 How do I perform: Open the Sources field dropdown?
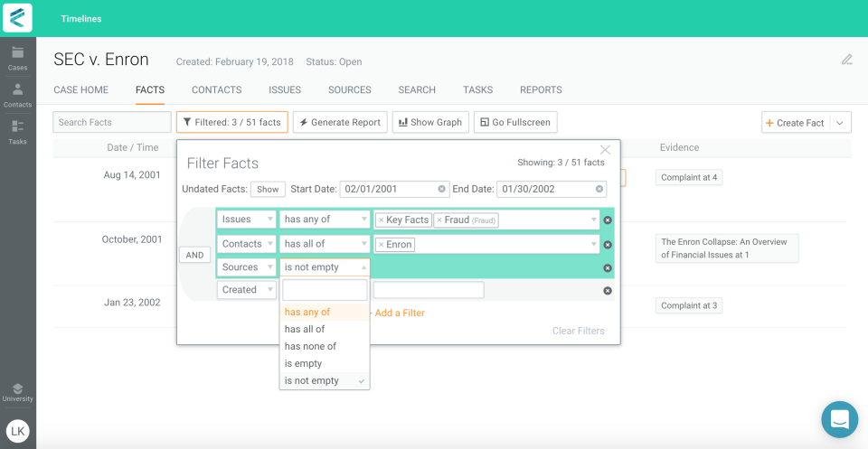point(246,267)
